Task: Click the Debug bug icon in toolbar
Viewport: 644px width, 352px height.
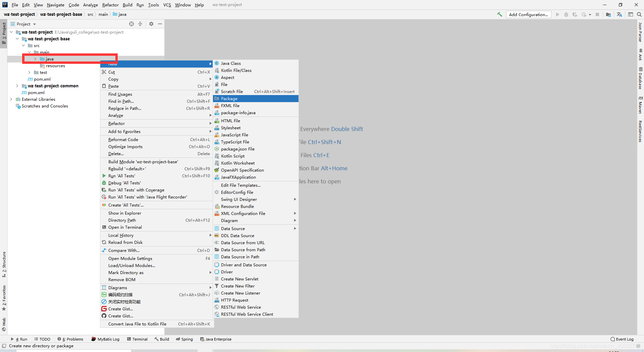Action: click(566, 14)
